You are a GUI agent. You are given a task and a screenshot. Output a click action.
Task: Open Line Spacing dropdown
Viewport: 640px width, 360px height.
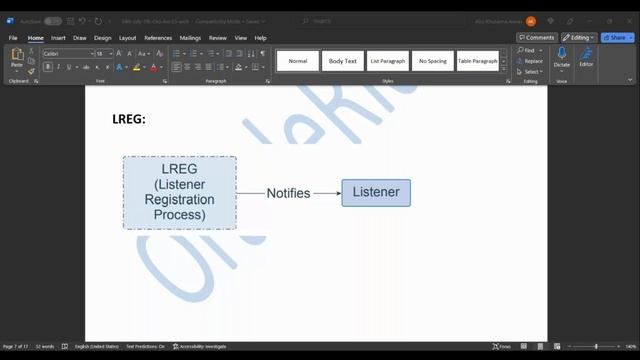tap(222, 67)
